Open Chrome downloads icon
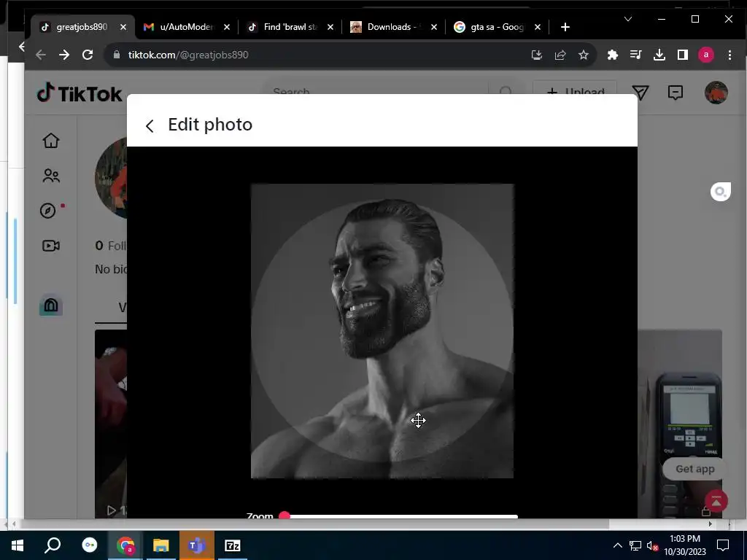This screenshot has height=560, width=747. [x=659, y=55]
